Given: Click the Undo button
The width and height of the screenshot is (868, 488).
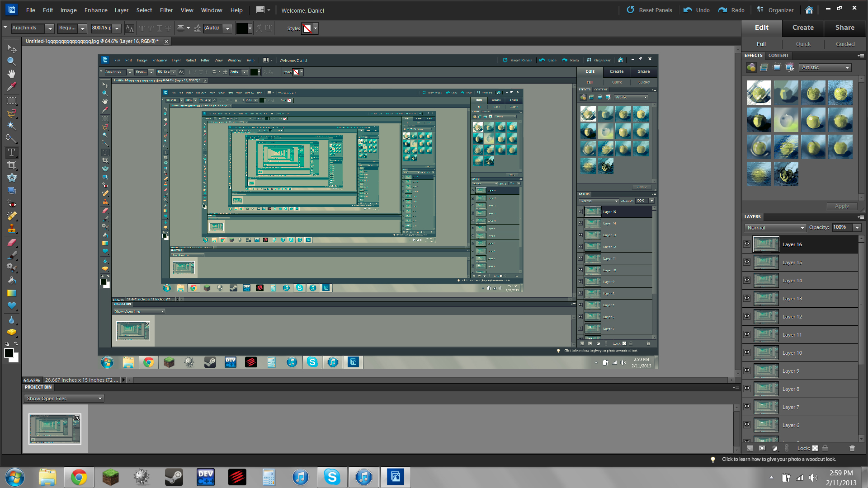Looking at the screenshot, I should click(697, 10).
